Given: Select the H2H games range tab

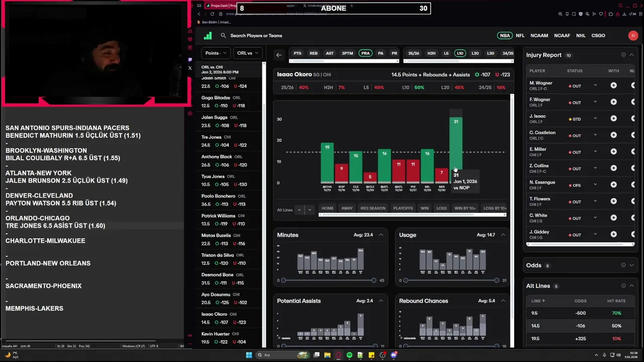Looking at the screenshot, I should [x=431, y=53].
